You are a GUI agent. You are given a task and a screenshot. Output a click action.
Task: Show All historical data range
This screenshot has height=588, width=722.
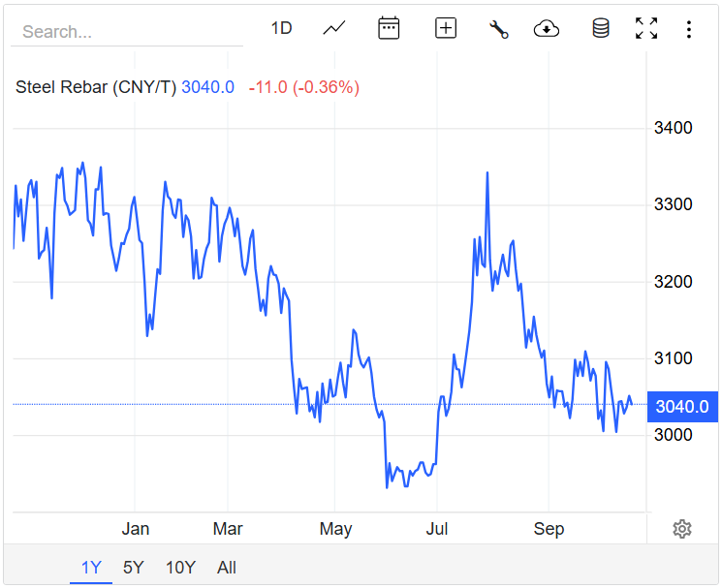point(227,568)
